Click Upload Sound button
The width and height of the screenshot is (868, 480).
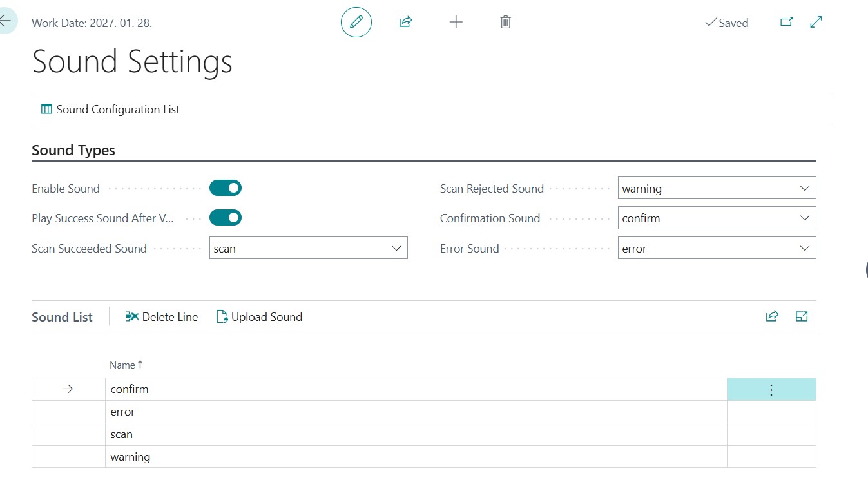[x=259, y=317]
